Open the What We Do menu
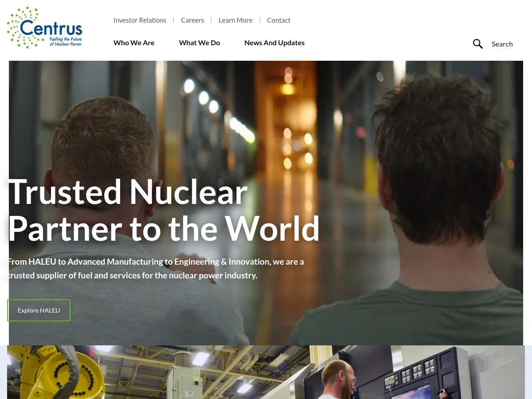This screenshot has height=399, width=532. [199, 43]
